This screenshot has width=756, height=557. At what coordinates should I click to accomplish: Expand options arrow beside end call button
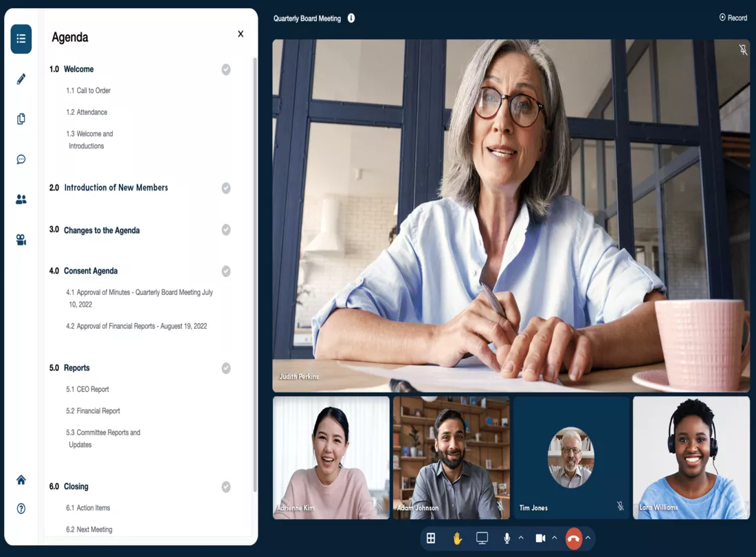tap(588, 538)
